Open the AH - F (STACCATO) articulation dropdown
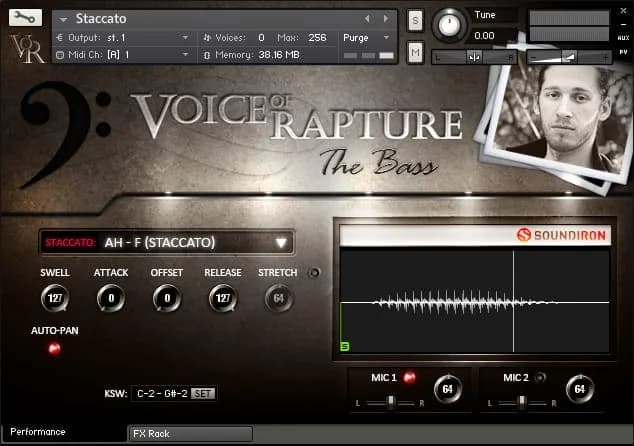 coord(167,242)
